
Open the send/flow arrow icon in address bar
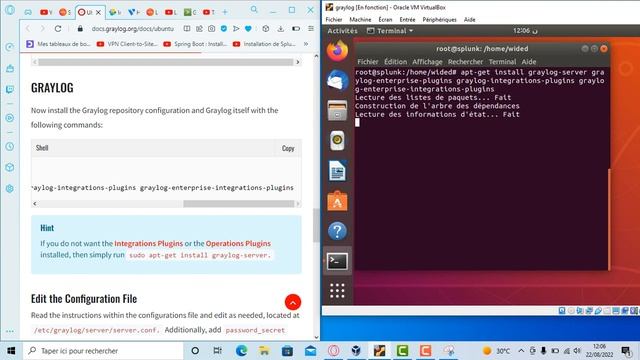click(236, 29)
